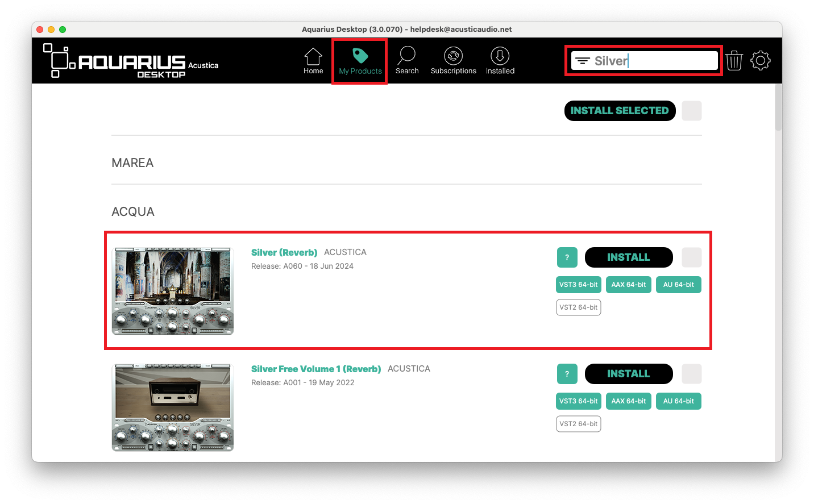Click the filter icon in search field
The image size is (814, 504).
pos(583,61)
